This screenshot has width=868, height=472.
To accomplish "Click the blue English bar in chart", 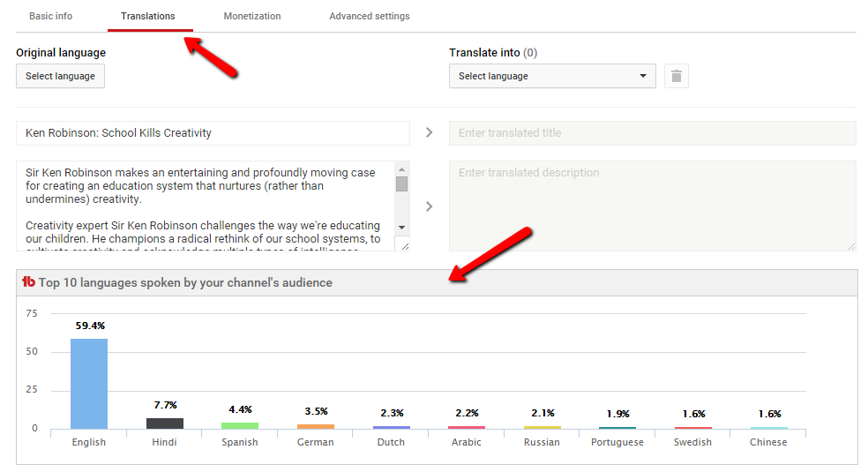I will tap(89, 384).
